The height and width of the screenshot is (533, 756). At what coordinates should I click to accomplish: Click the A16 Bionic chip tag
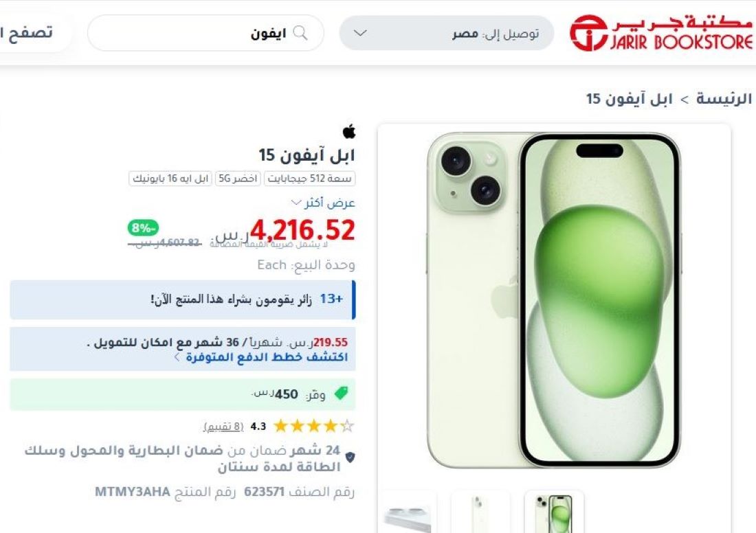(x=170, y=179)
